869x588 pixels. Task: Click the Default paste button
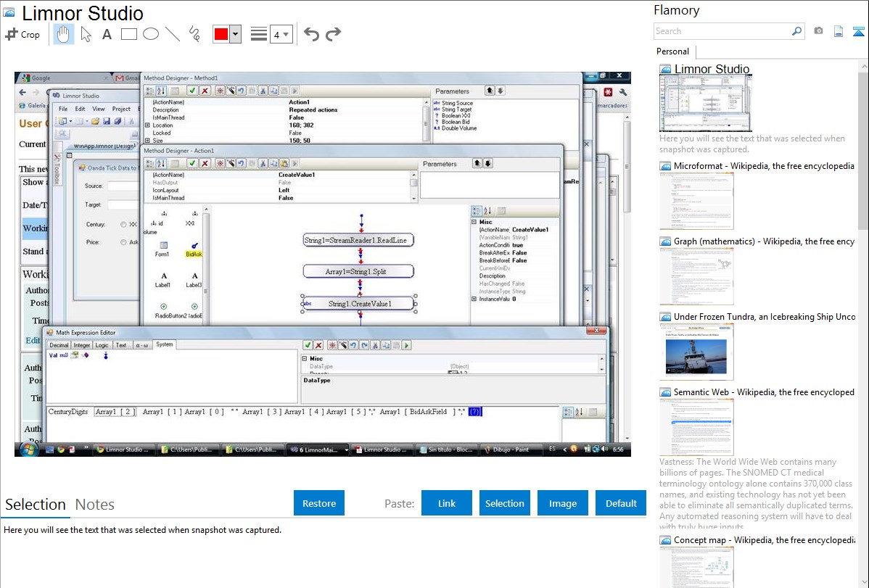click(621, 503)
